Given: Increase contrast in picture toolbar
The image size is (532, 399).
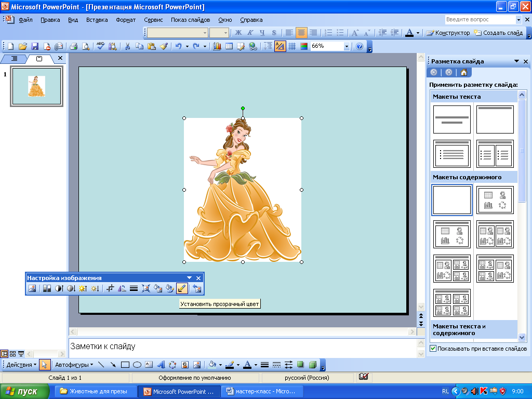Looking at the screenshot, I should point(59,289).
